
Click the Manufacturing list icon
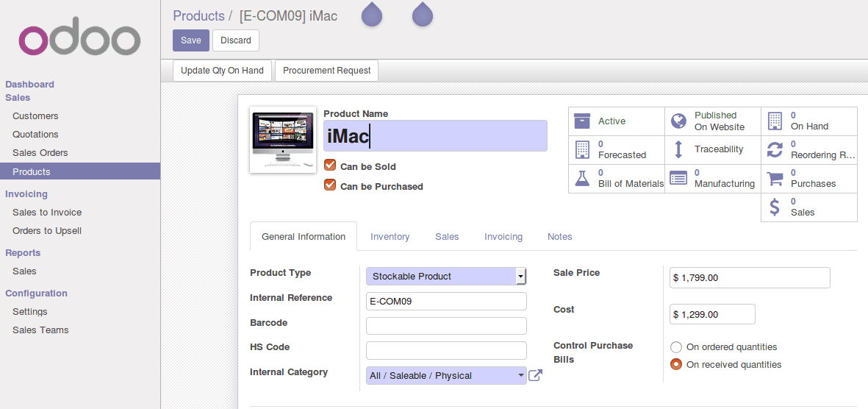[x=678, y=179]
